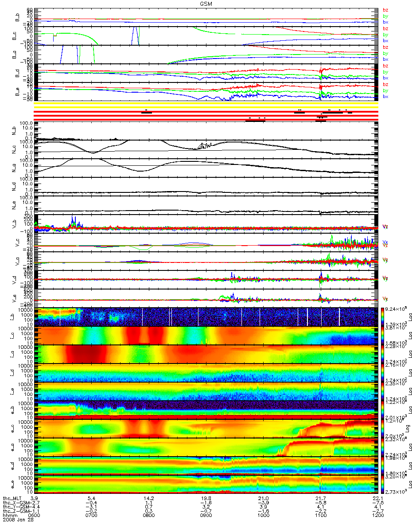The width and height of the screenshot is (412, 532).
Task: Click the B_a y-axis label
Action: [x=15, y=54]
